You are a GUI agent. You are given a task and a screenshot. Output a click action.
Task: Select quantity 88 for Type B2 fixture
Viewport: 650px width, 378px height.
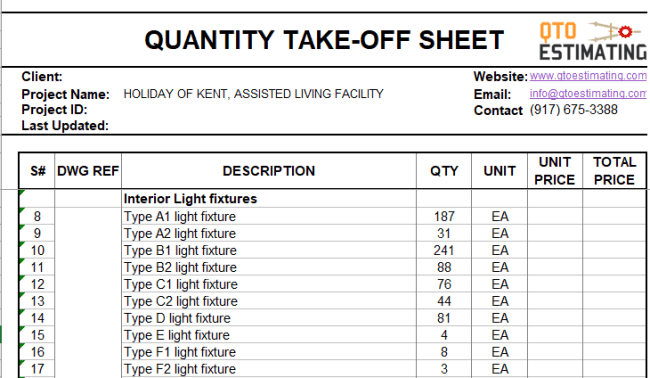click(x=444, y=267)
